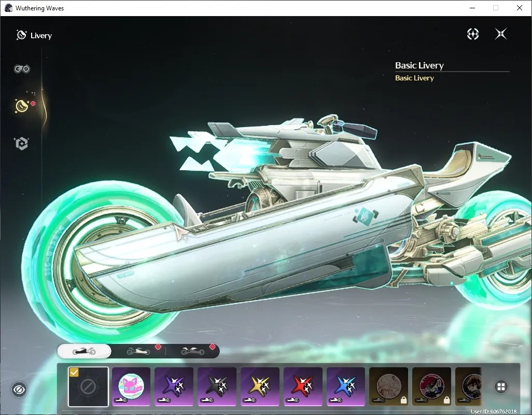Screen dimensions: 532x415
Task: Open the parts customization cube icon
Action: coord(21,144)
